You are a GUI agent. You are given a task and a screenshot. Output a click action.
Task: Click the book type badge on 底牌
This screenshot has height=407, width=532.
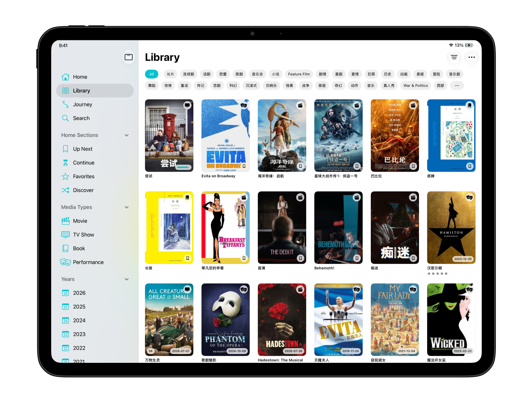469,105
